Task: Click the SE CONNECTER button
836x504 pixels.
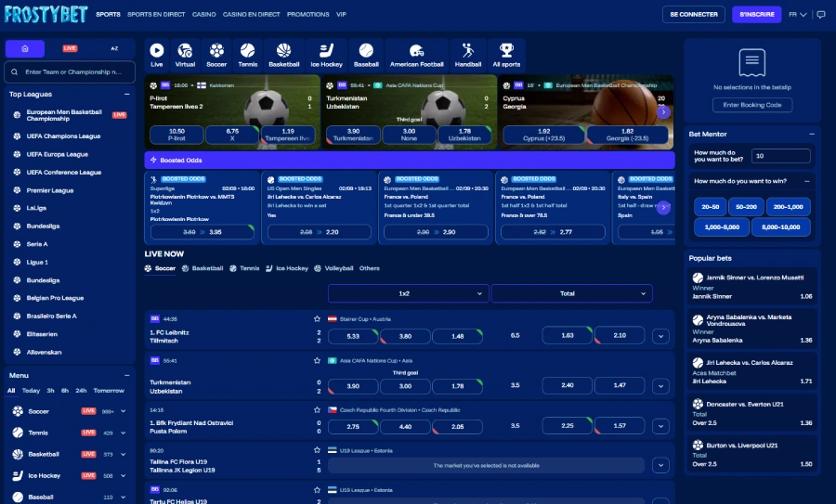Action: click(694, 14)
